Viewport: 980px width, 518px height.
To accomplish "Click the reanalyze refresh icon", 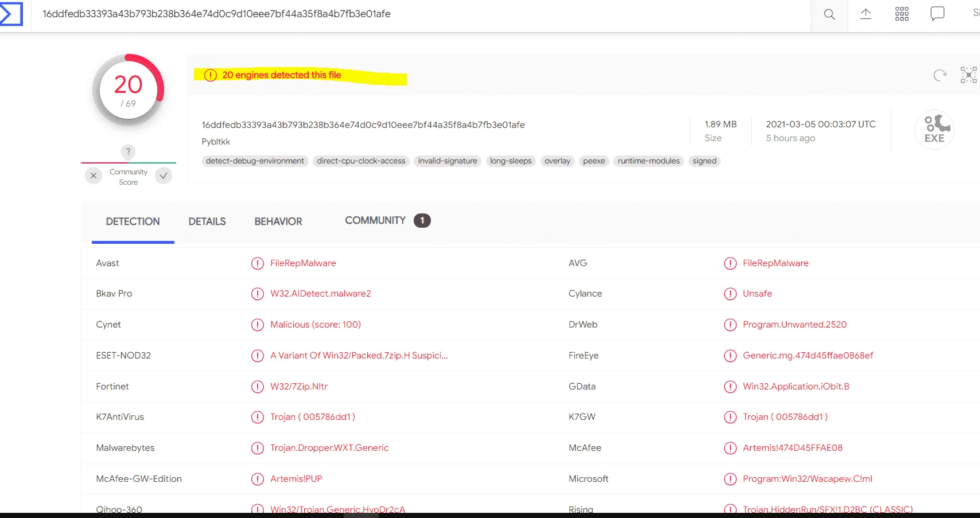I will click(x=940, y=75).
